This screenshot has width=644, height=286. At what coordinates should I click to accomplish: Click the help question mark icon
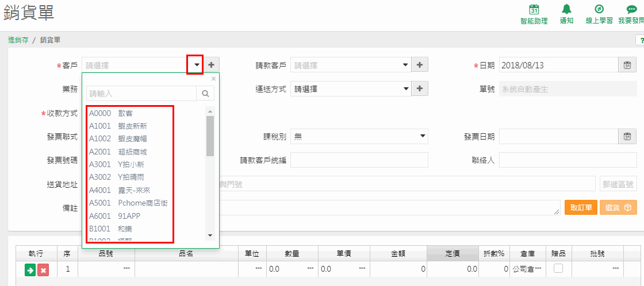[x=641, y=40]
